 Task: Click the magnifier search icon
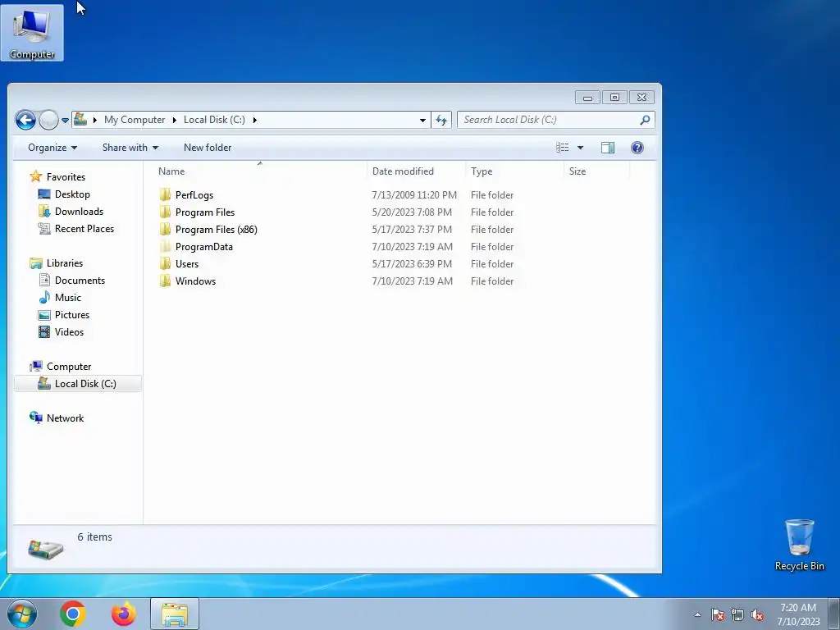(645, 120)
